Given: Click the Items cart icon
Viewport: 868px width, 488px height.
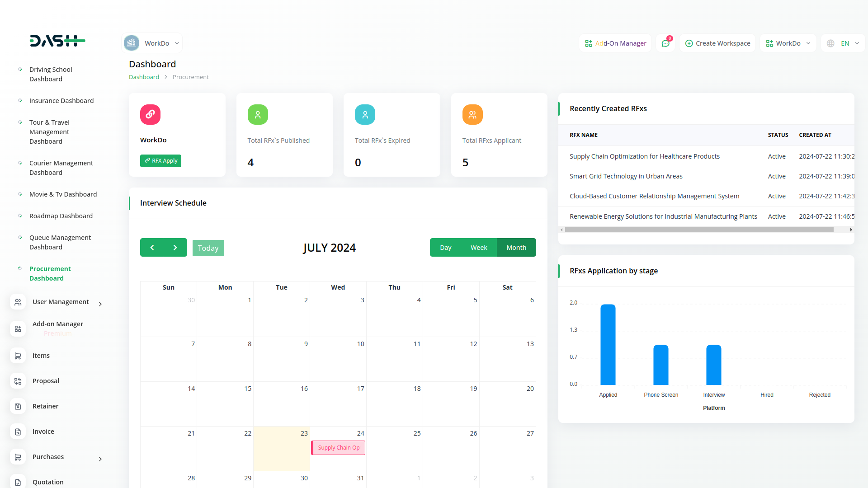Looking at the screenshot, I should [18, 356].
